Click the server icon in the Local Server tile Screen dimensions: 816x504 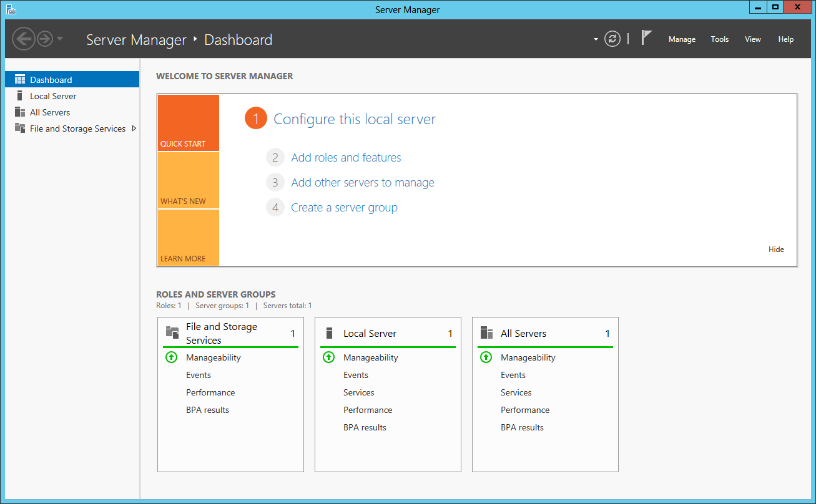coord(329,332)
